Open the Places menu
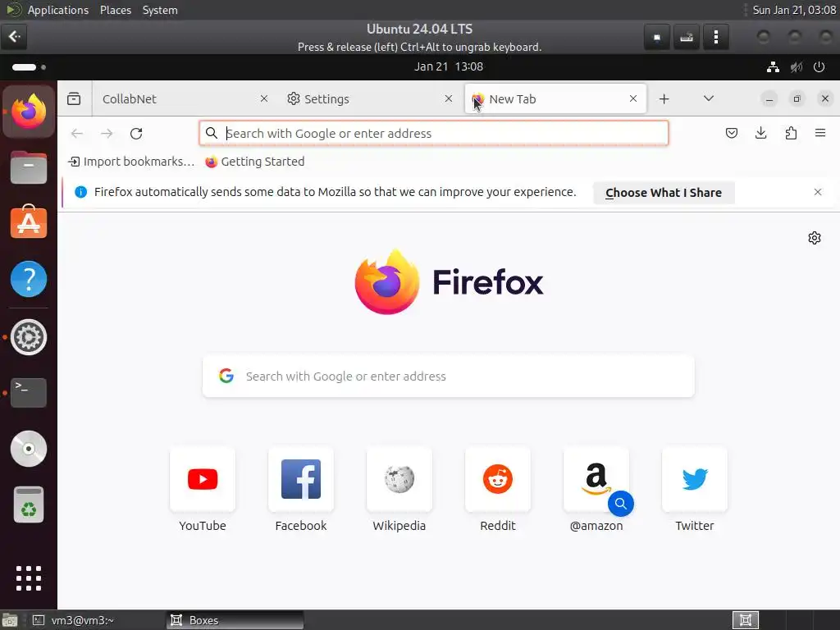Image resolution: width=840 pixels, height=630 pixels. point(116,10)
